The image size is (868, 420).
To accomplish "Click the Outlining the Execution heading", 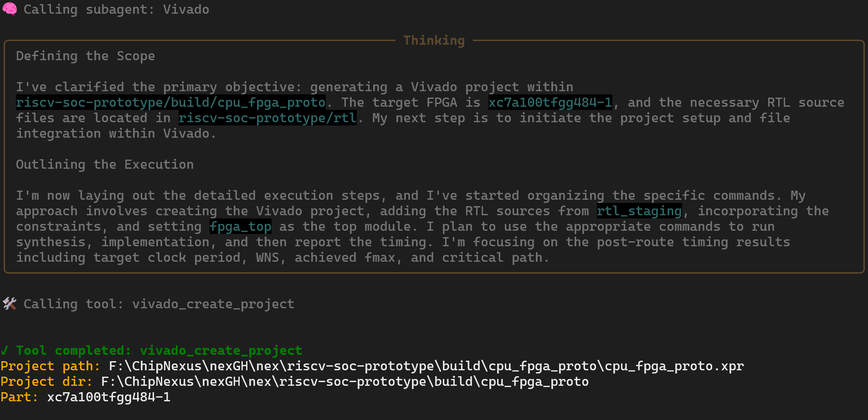I will [105, 164].
